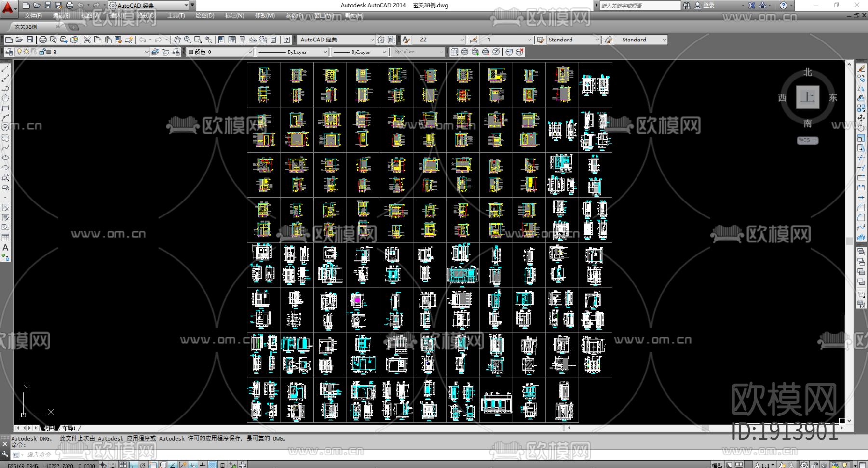Open the 绘图(D) menu
Viewport: 868px width, 468px height.
[205, 16]
